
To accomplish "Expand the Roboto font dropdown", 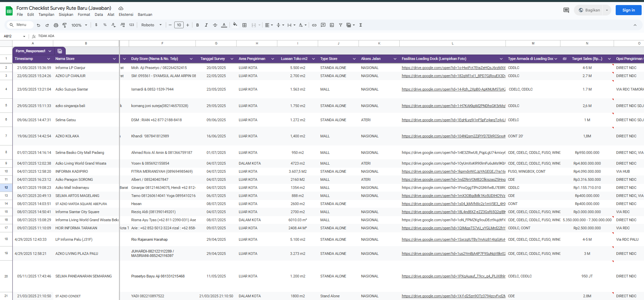I will [151, 25].
